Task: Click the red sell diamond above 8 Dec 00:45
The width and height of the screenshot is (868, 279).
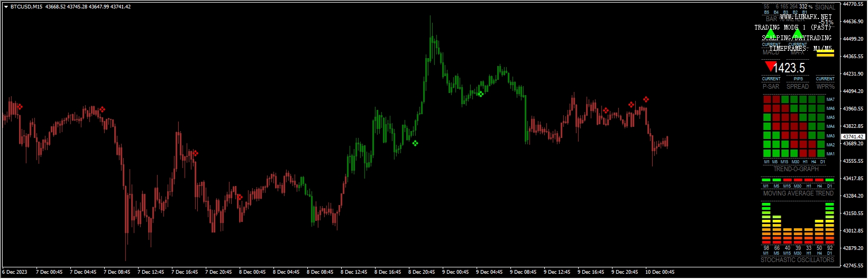Action: point(240,197)
